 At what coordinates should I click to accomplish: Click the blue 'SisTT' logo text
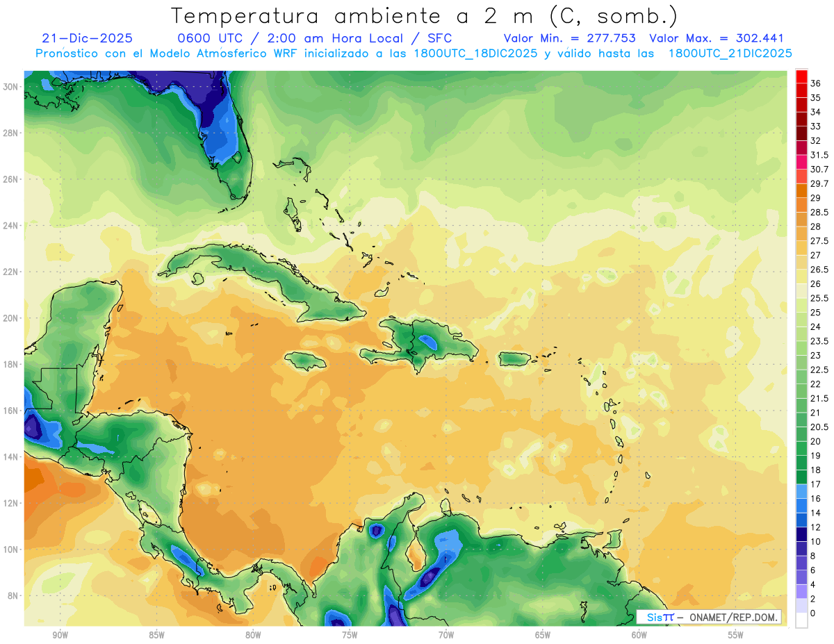[660, 618]
